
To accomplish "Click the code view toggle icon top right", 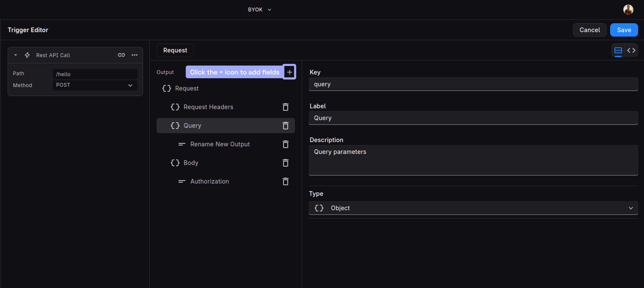I will [631, 50].
